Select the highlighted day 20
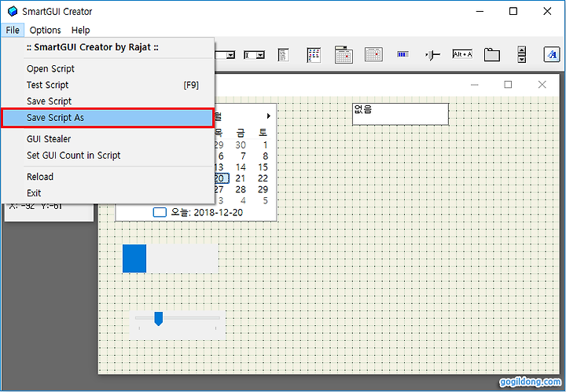The image size is (566, 392). (221, 178)
